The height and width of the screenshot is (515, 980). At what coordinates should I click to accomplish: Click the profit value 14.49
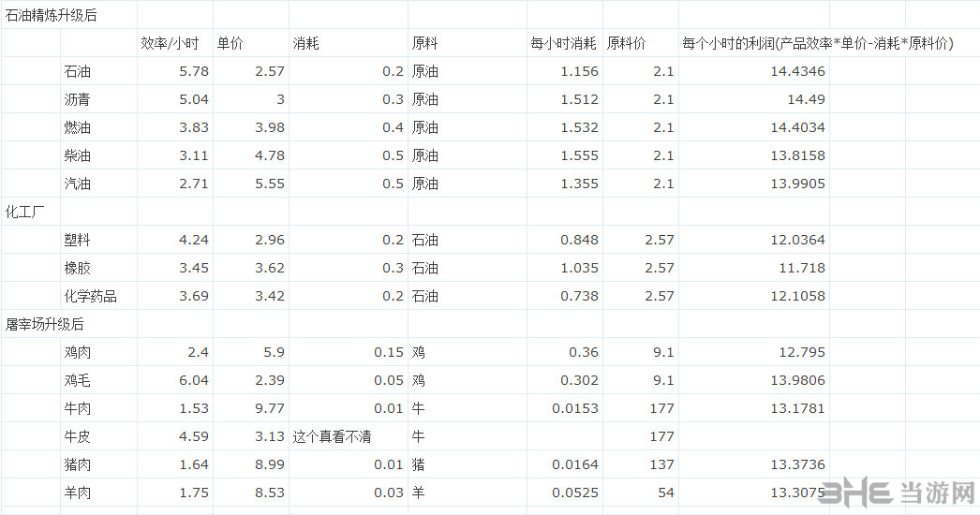[806, 99]
